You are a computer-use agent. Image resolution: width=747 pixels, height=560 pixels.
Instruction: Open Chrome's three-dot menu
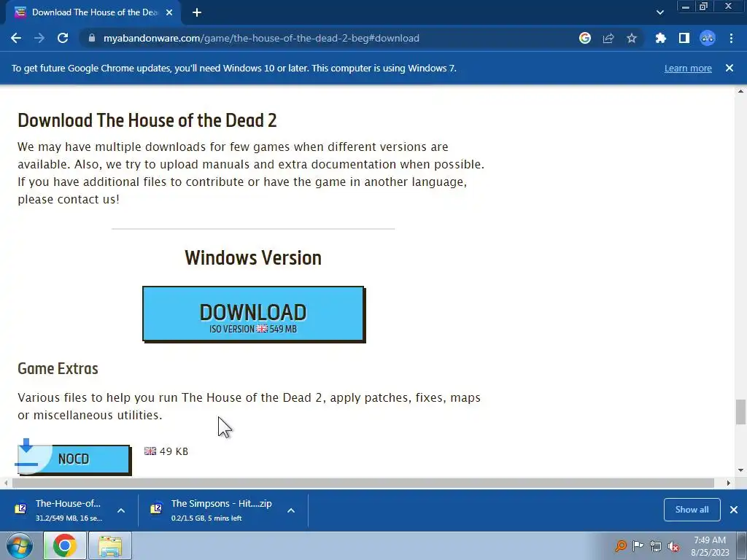(731, 38)
